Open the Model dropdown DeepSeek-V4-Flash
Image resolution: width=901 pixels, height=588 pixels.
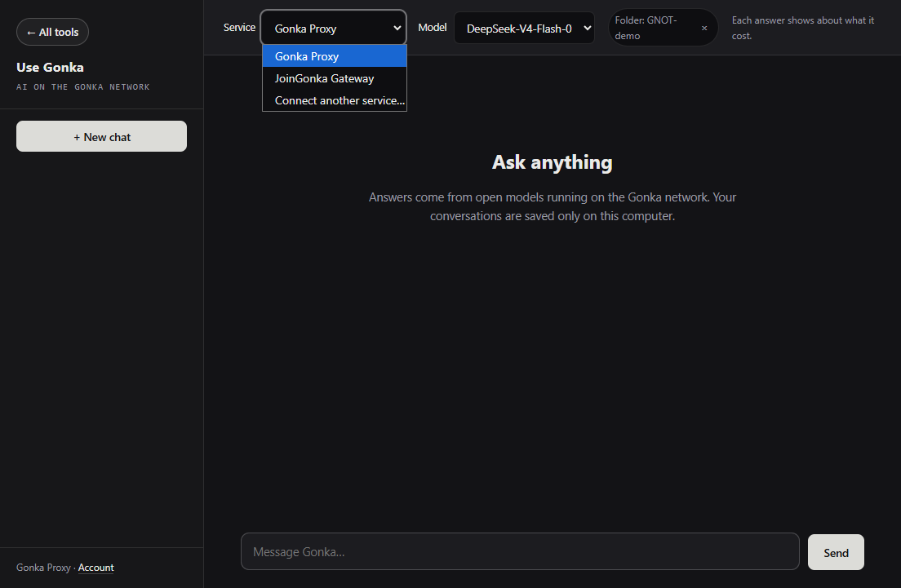(x=524, y=29)
